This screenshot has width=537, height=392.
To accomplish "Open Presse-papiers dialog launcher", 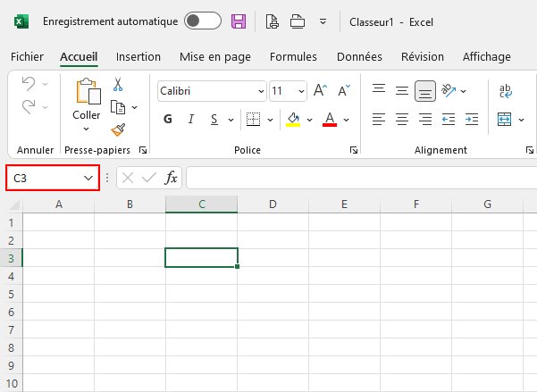I will 143,150.
